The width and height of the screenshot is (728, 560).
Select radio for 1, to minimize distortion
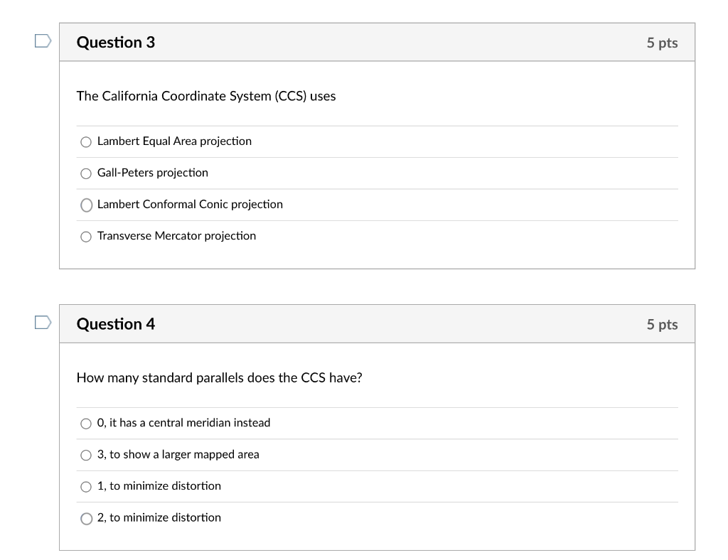[86, 487]
